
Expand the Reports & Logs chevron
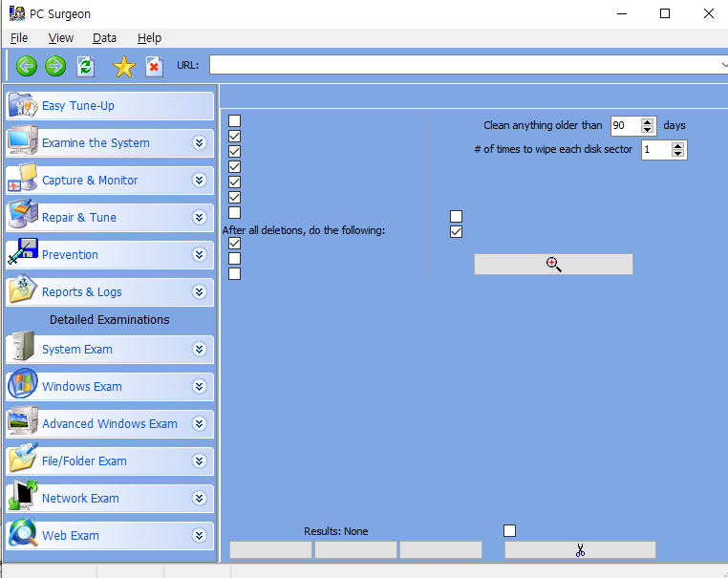(199, 291)
